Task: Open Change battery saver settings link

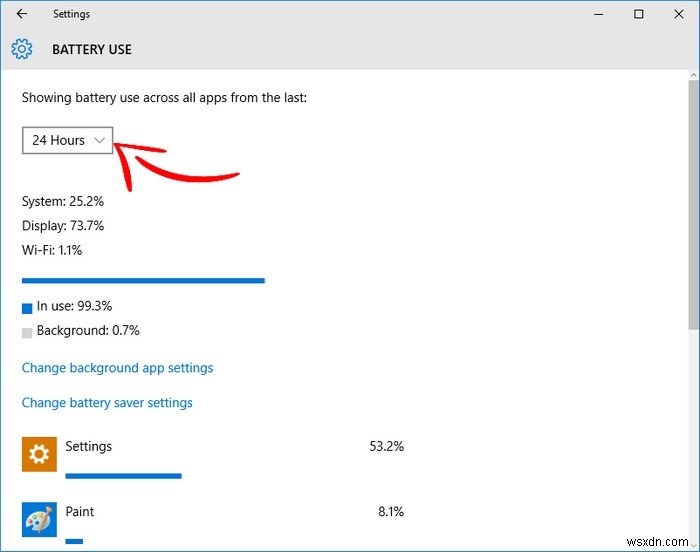Action: coord(107,403)
